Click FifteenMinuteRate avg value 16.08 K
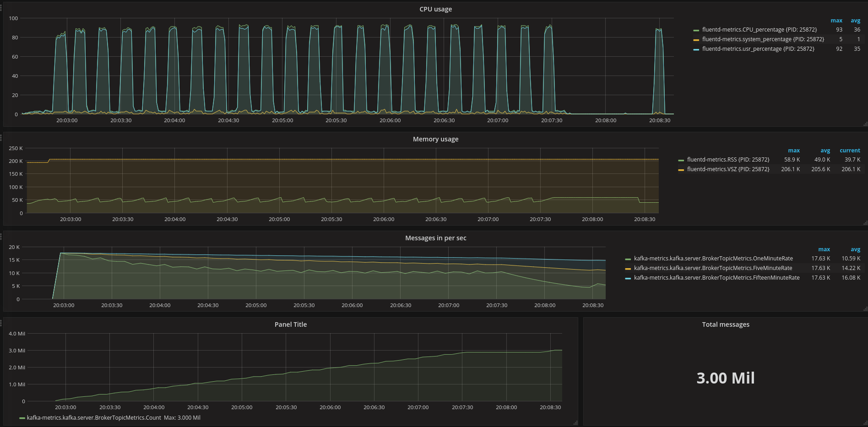Image resolution: width=868 pixels, height=427 pixels. click(851, 278)
